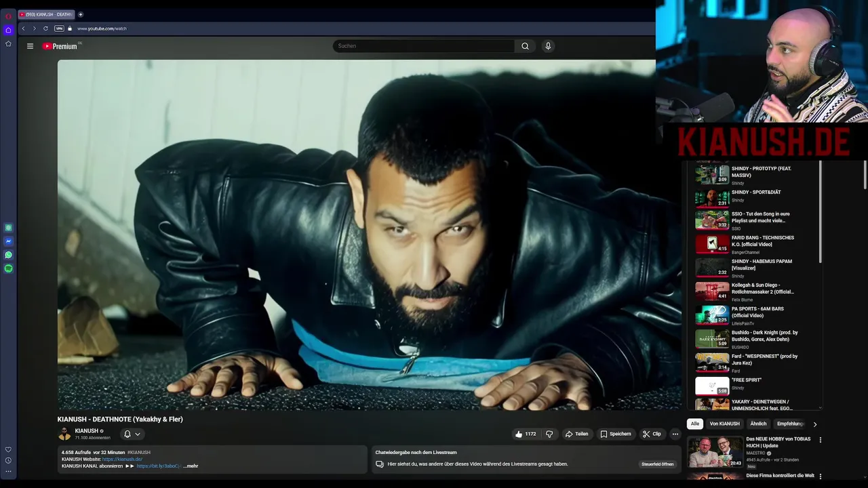This screenshot has width=868, height=488.
Task: Open the Opera menu logo in sidebar
Action: click(x=8, y=16)
